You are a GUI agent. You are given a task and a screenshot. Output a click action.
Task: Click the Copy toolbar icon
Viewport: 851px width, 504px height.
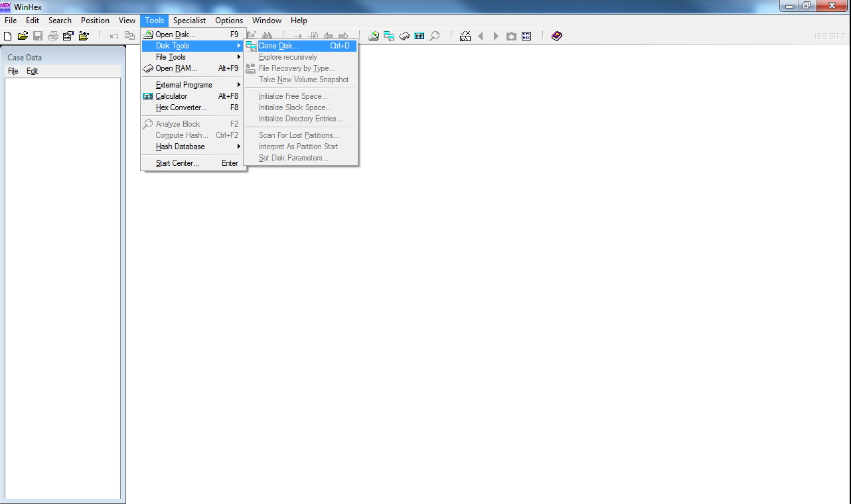[129, 36]
